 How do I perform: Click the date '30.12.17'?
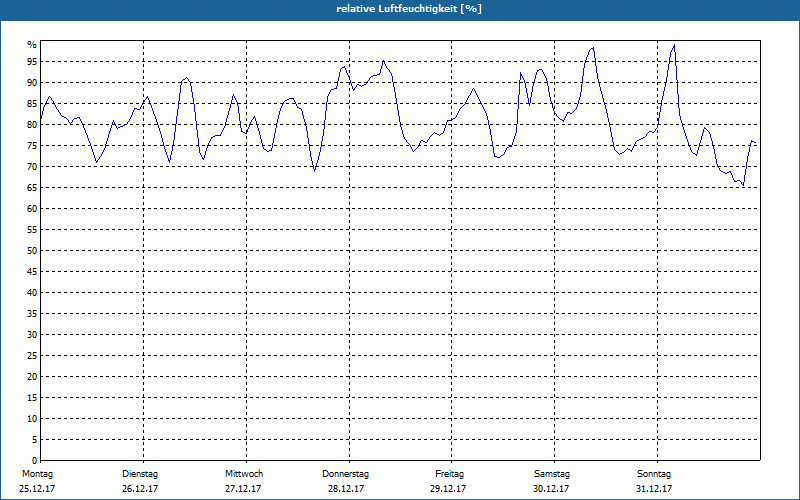coord(551,489)
